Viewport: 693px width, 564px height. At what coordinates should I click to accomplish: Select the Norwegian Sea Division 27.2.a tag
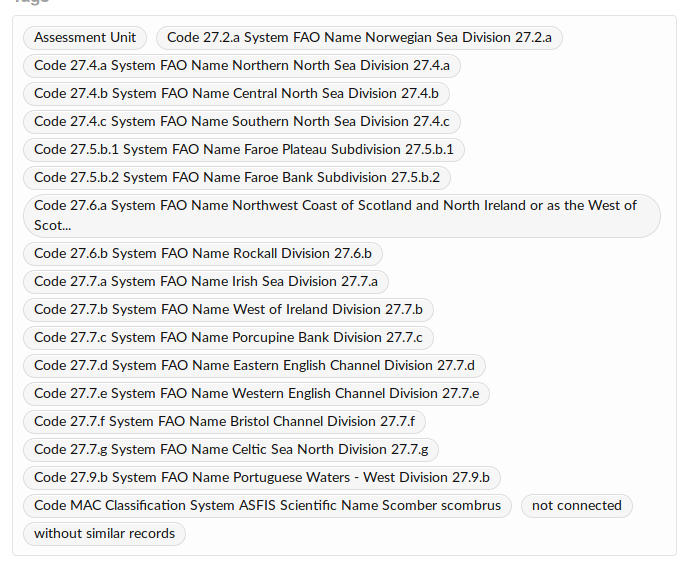coord(359,38)
